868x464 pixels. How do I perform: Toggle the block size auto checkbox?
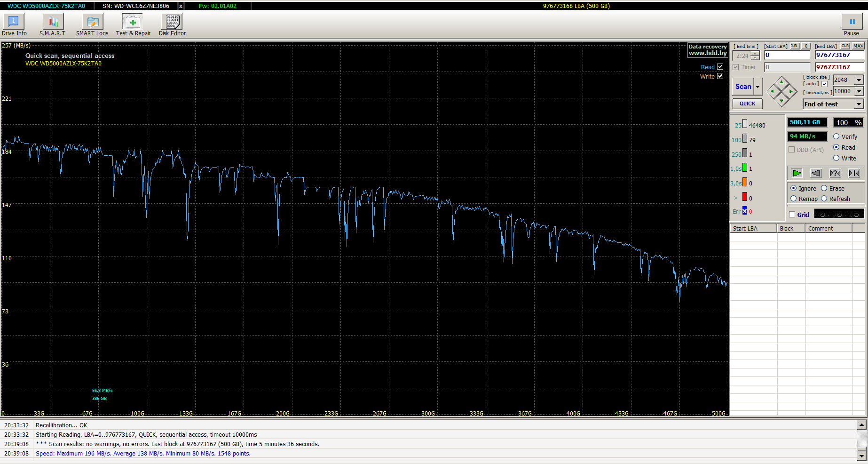(x=824, y=84)
